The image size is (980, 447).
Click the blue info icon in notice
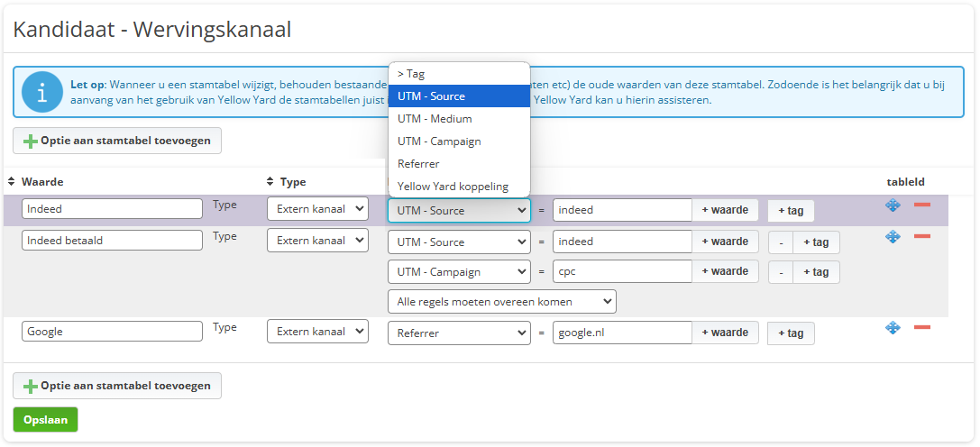[41, 92]
